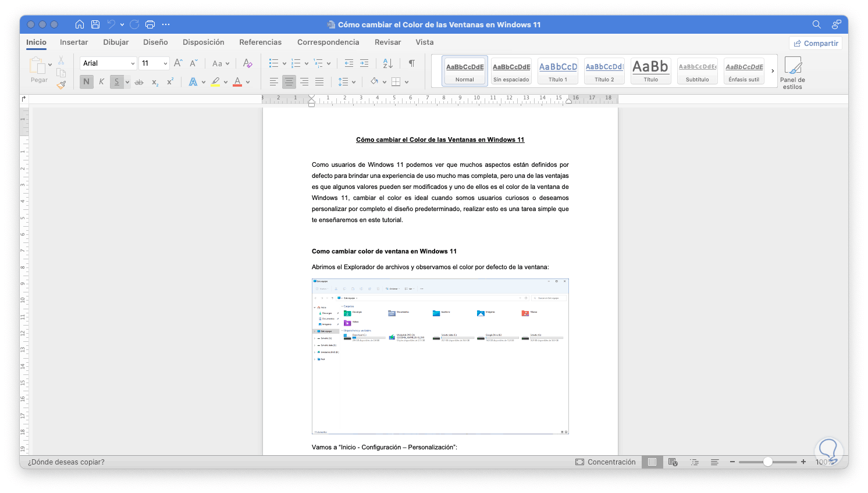Open the borders dropdown arrow

[x=407, y=82]
